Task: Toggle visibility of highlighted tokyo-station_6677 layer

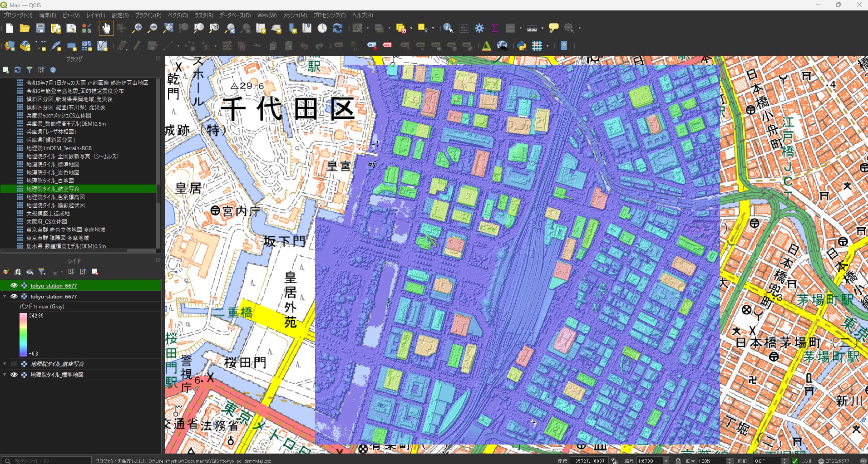Action: [x=14, y=285]
